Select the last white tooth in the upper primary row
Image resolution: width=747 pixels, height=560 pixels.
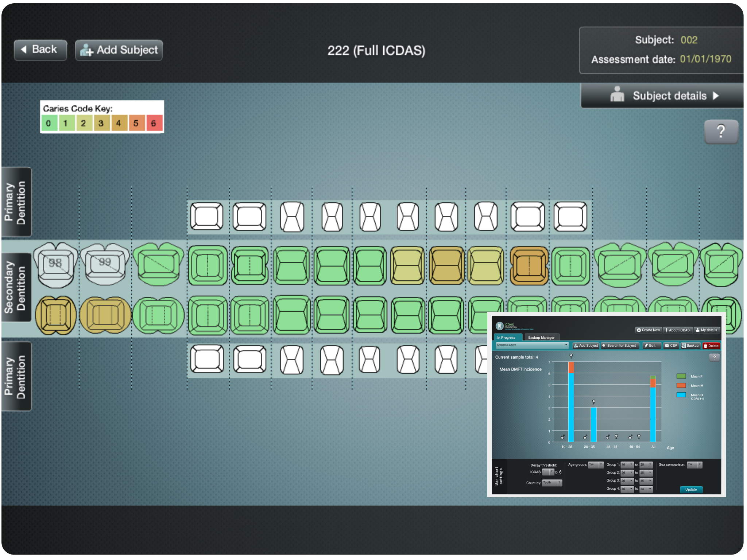pyautogui.click(x=570, y=217)
